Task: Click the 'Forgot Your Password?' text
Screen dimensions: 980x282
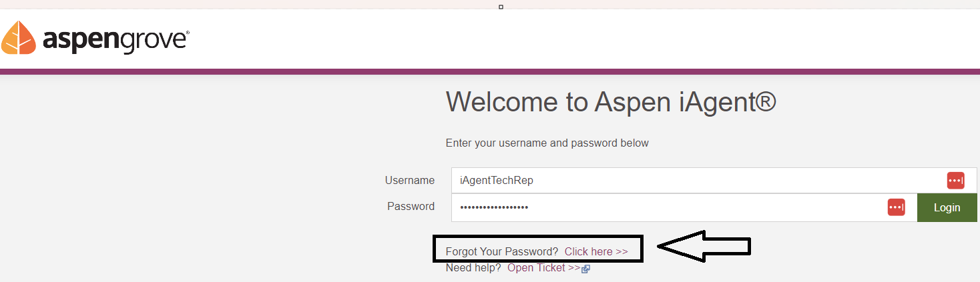Action: tap(501, 251)
